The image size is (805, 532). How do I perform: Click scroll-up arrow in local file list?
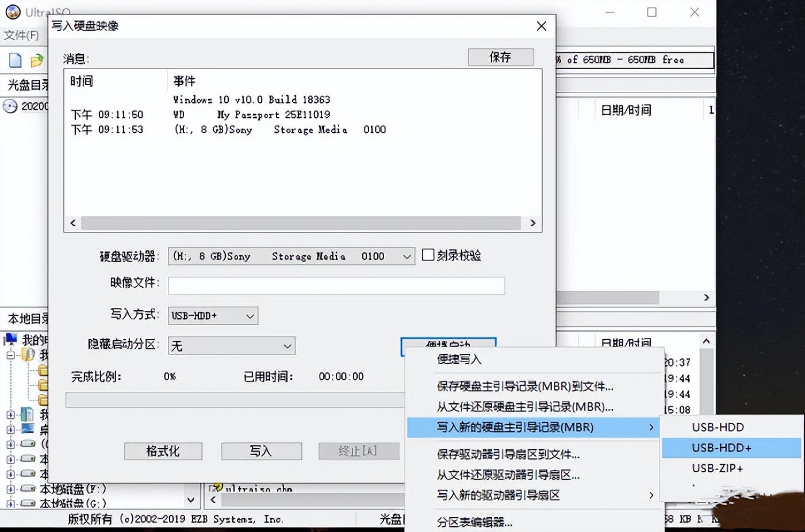pyautogui.click(x=707, y=341)
